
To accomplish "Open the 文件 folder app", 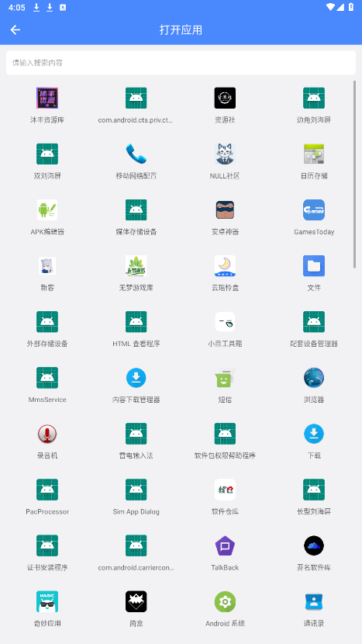I will coord(314,265).
